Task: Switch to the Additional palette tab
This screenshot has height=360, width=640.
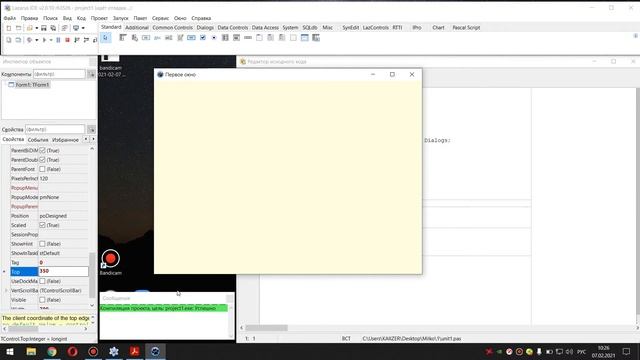Action: tap(137, 27)
